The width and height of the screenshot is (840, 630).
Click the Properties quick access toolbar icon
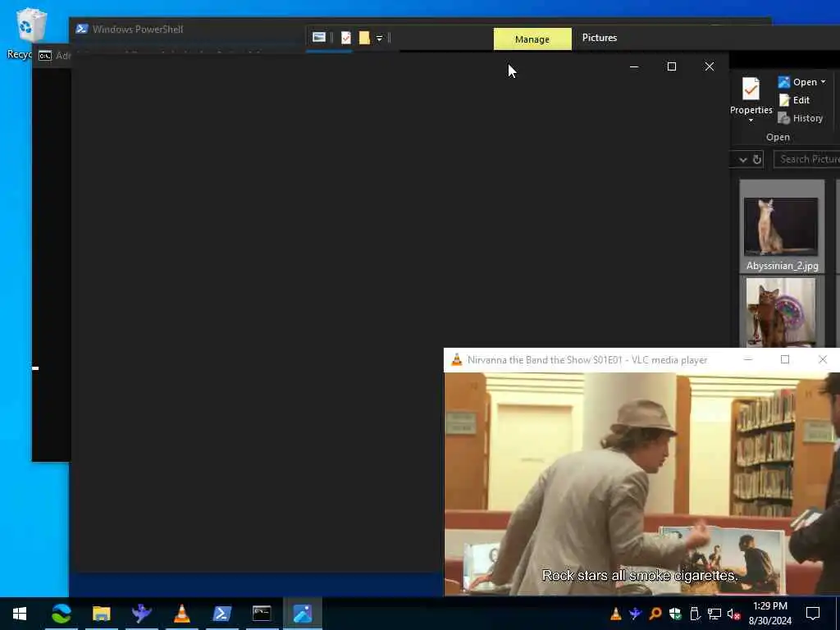(x=346, y=38)
